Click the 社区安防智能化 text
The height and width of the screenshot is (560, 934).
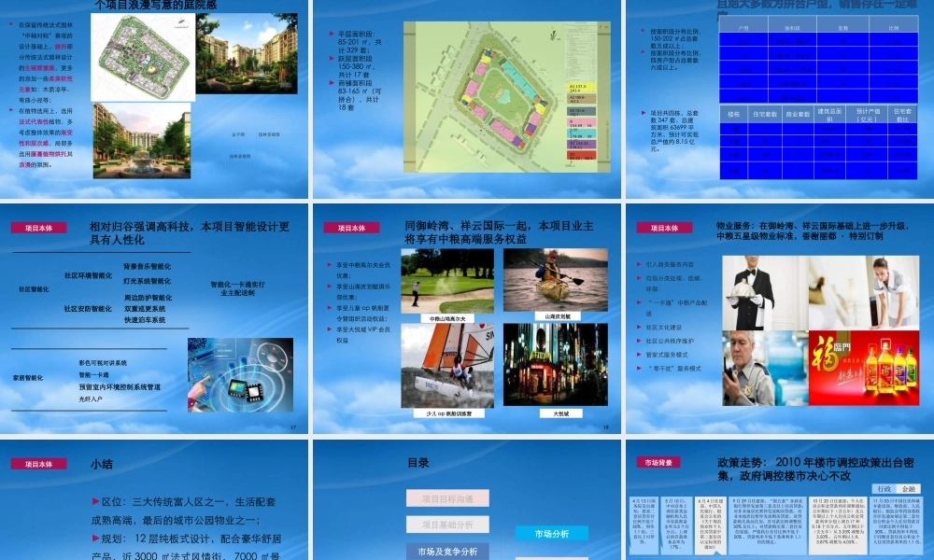[88, 309]
